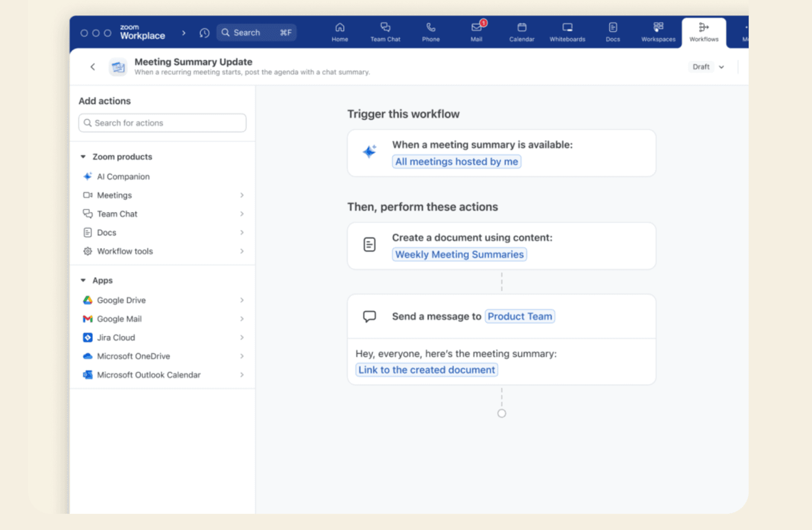Collapse the Zoom products section
The image size is (812, 530).
[x=83, y=157]
